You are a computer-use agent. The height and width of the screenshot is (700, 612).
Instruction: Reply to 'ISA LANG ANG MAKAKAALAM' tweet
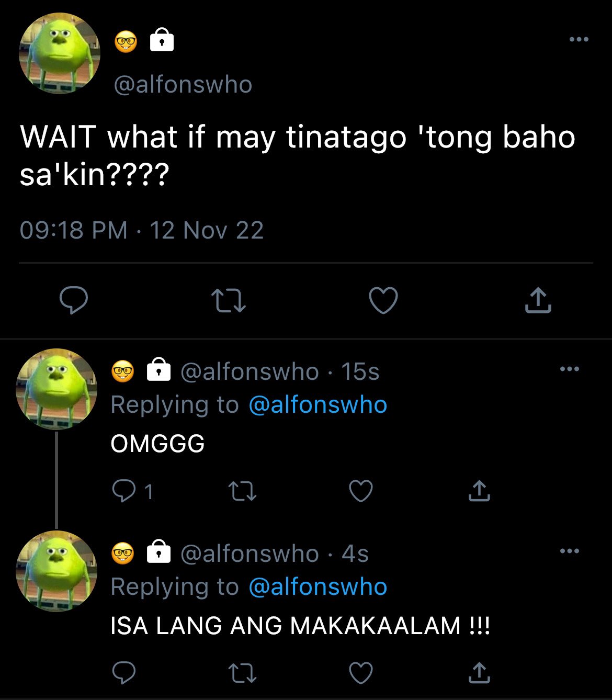click(x=124, y=673)
